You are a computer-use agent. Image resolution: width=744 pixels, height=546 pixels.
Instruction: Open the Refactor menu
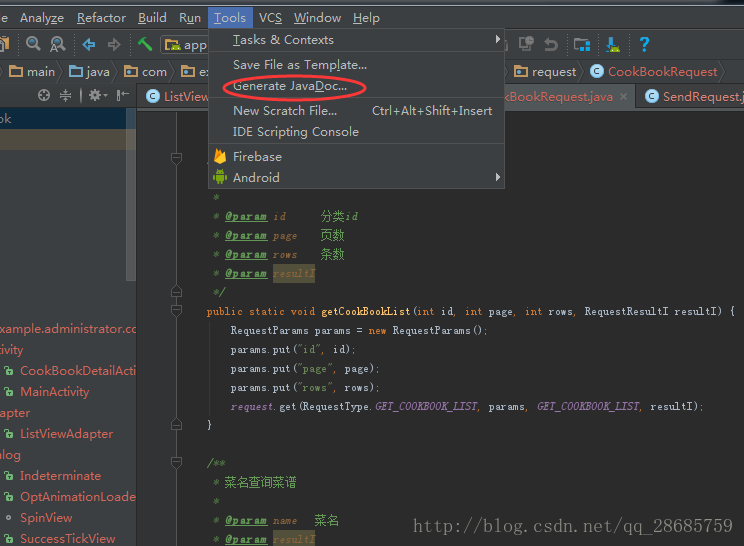point(101,18)
